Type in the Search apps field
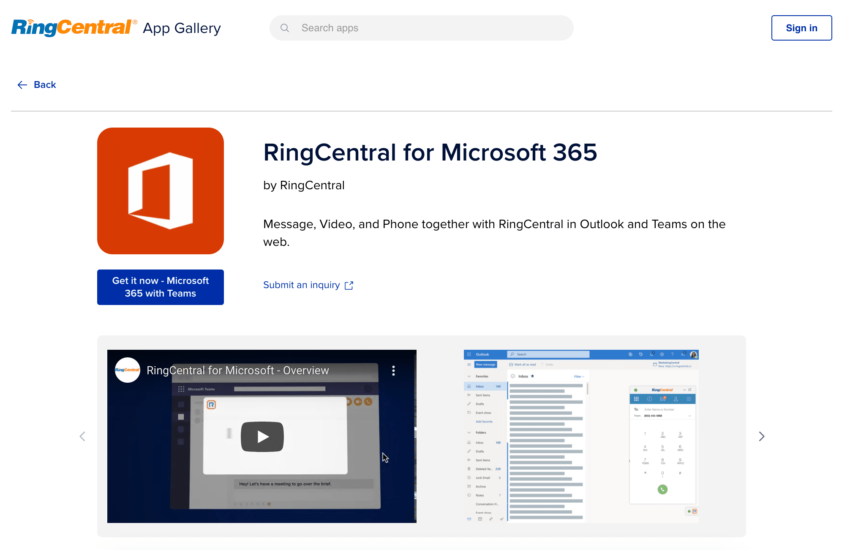This screenshot has width=850, height=550. pyautogui.click(x=430, y=28)
